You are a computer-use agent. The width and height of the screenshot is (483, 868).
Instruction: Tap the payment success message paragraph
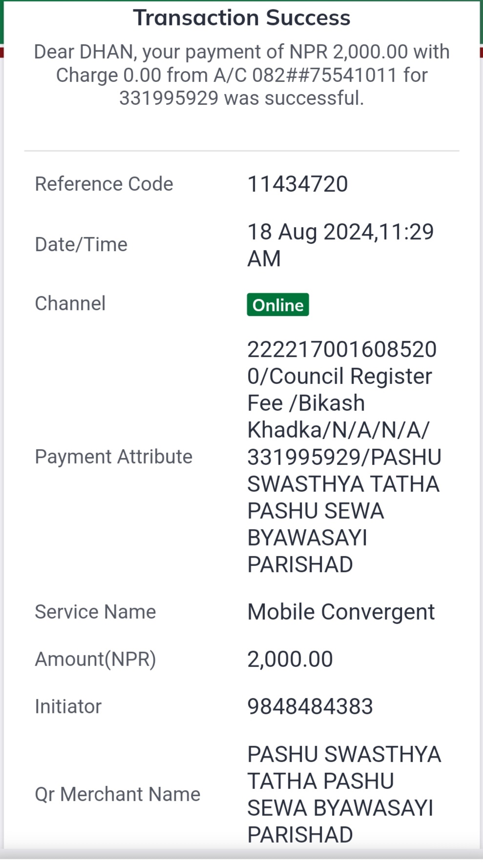(x=242, y=75)
